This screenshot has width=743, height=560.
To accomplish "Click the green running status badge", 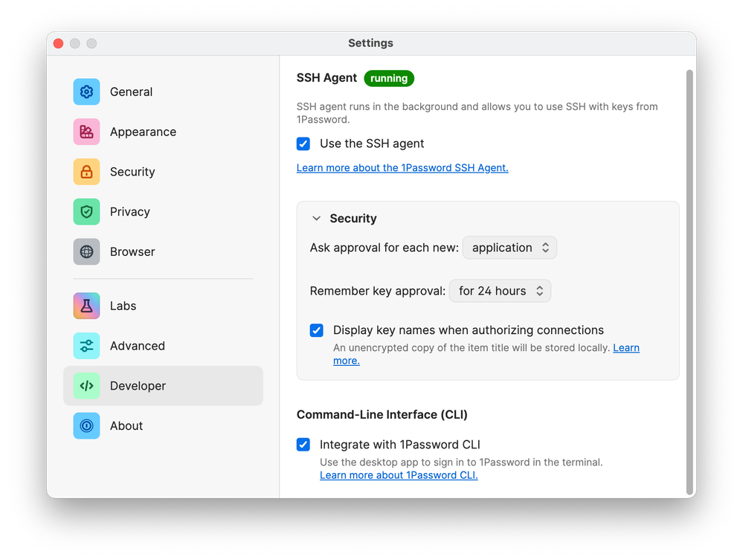I will 389,78.
